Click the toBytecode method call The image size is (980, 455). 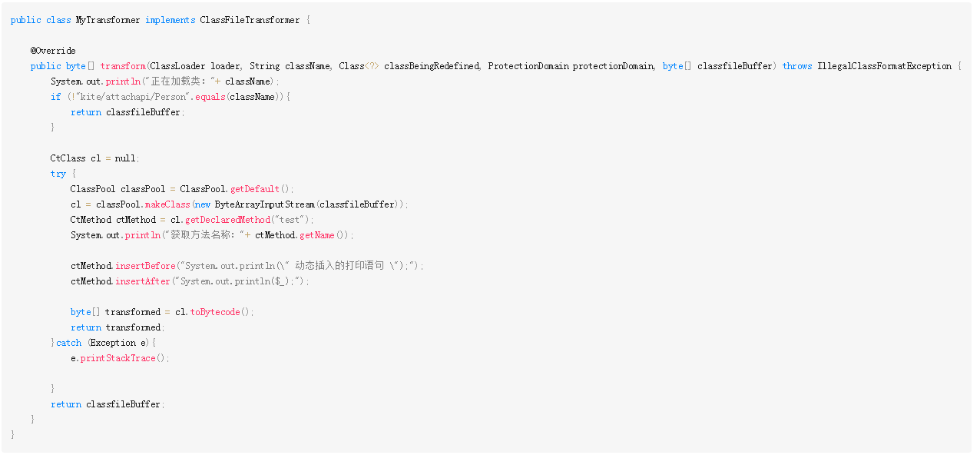(x=216, y=312)
